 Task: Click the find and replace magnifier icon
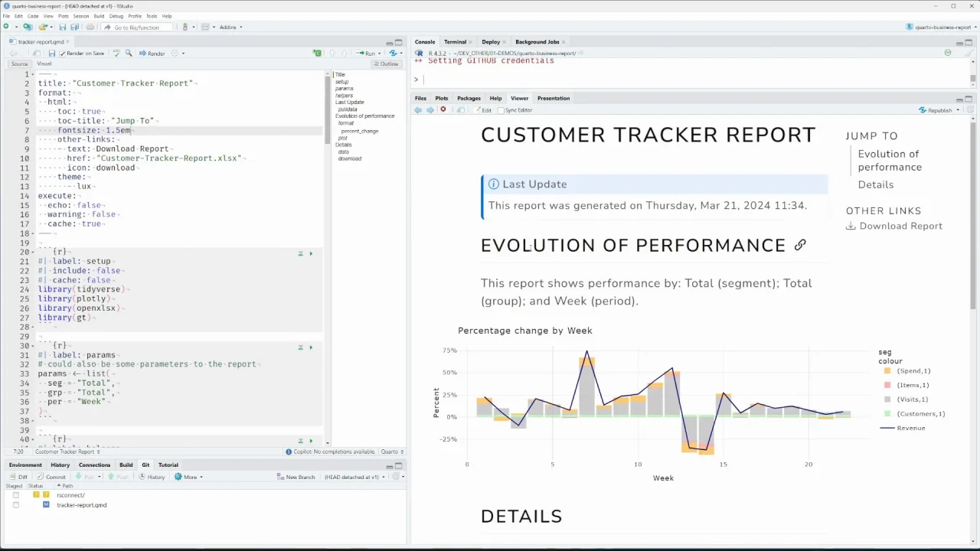129,54
